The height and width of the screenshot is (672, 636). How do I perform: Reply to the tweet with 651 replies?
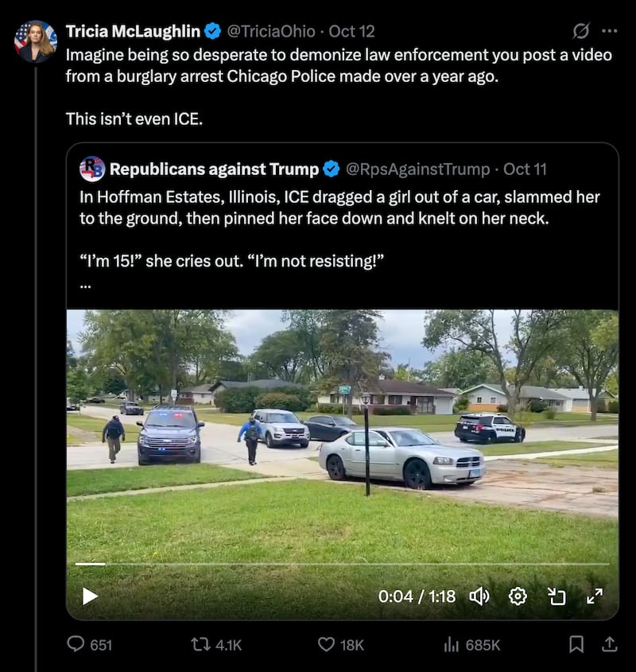(77, 644)
